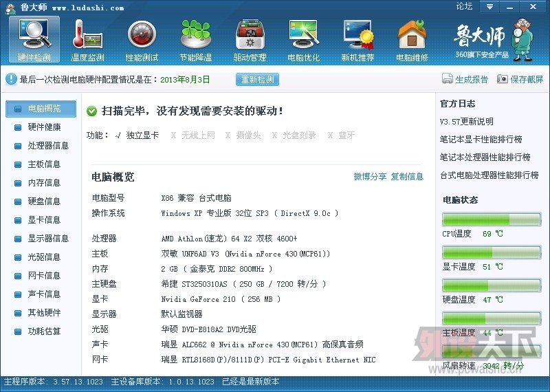Click 保存截屏 save screenshot link

(527, 79)
